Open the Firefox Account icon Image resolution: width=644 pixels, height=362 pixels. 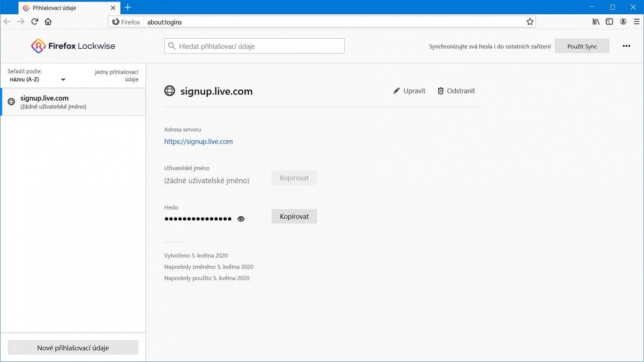623,22
